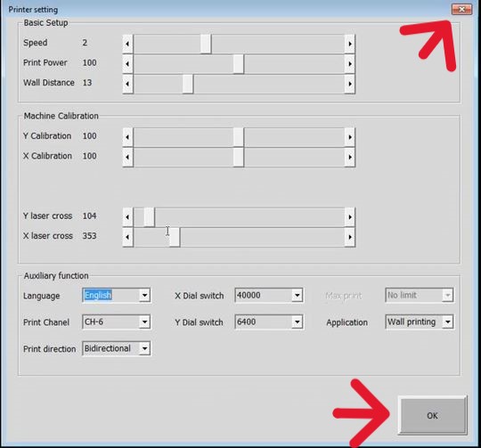This screenshot has height=448, width=481.
Task: Click the Print Power slider thumb
Action: coord(239,64)
